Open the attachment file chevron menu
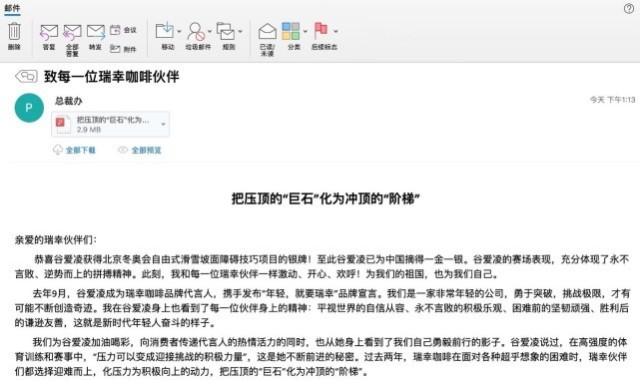The width and height of the screenshot is (640, 380). pos(163,124)
